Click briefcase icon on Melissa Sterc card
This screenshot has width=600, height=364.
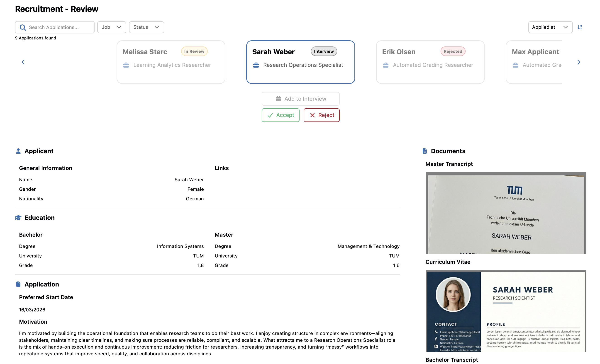tap(126, 65)
